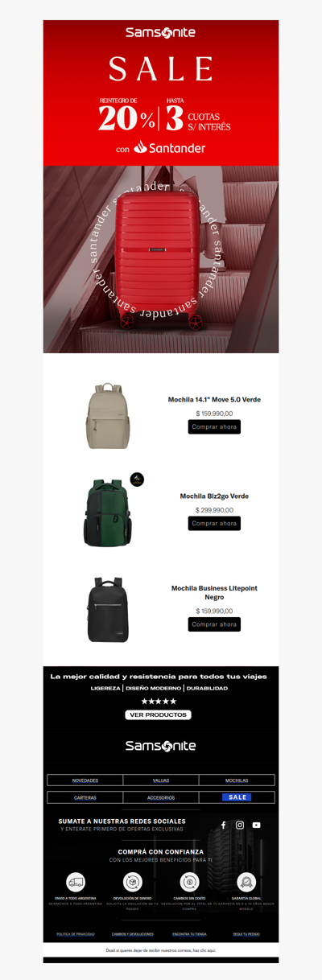322x980 pixels.
Task: Click Comprar ahora for Mochila Move 5.0 Verde
Action: point(214,427)
